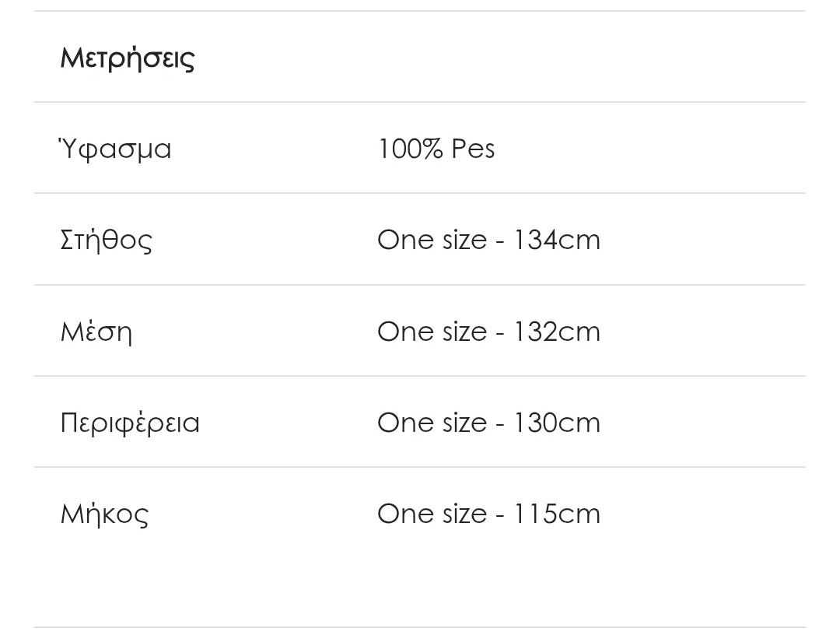The width and height of the screenshot is (840, 632).
Task: Select the Στήθος measurement label
Action: (106, 240)
